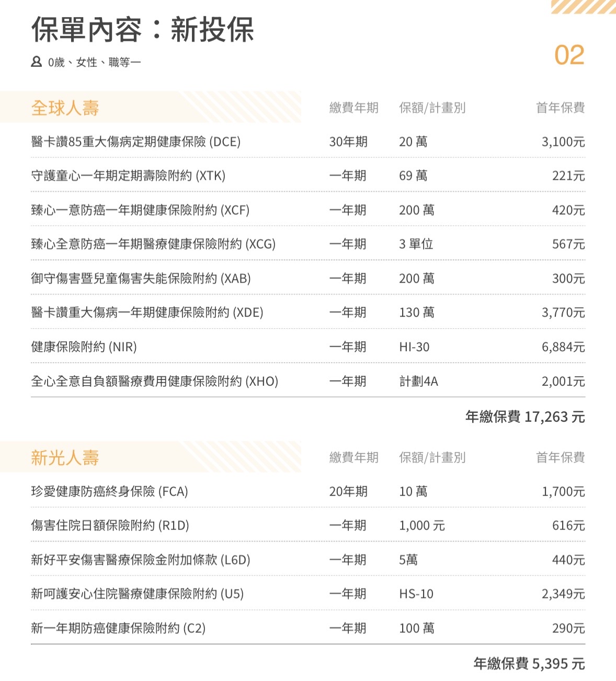Open 新好平安傷害醫療保險金附加條款 (L6D) item

click(x=141, y=560)
